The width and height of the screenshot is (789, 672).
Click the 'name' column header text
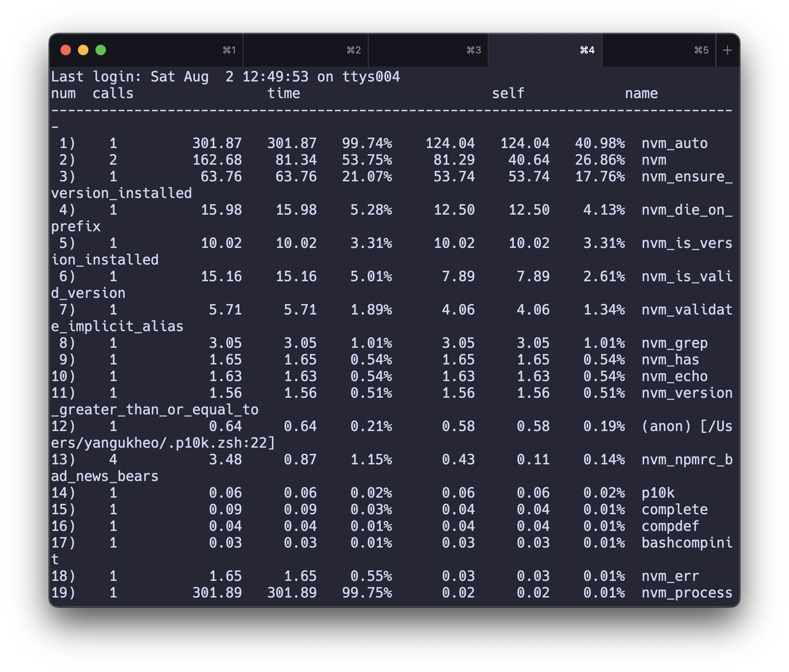[641, 93]
